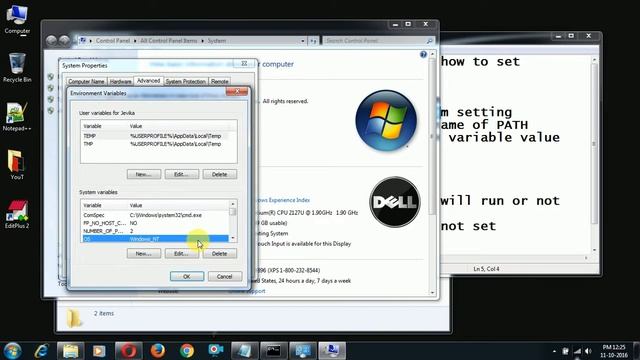This screenshot has height=360, width=640.
Task: Switch to the Computer Name tab
Action: pyautogui.click(x=86, y=82)
